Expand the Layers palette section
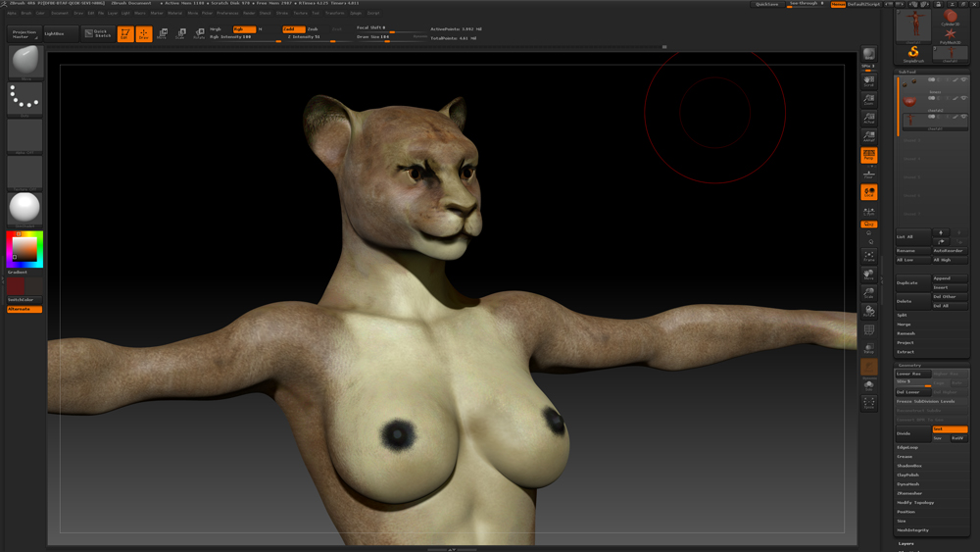 coord(906,543)
